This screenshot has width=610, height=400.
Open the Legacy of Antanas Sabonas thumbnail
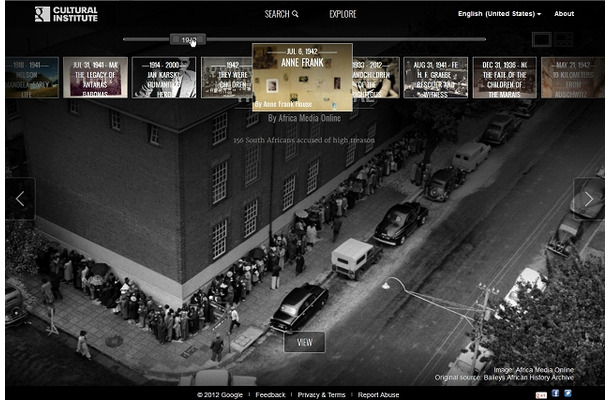[95, 77]
